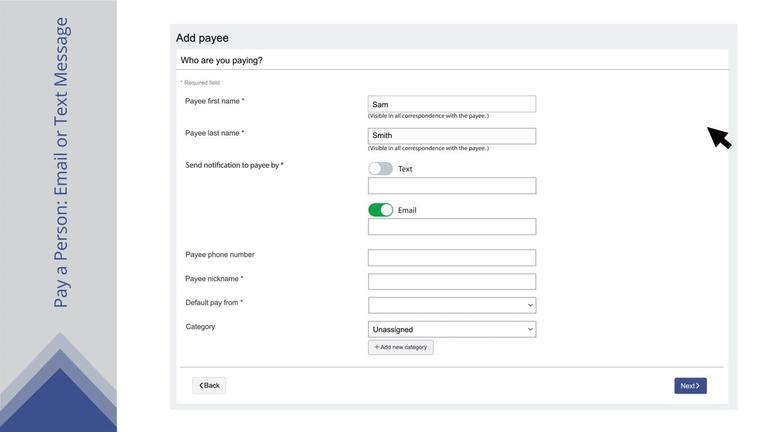Viewport: 768px width, 432px height.
Task: Disable the Email notification toggle
Action: [x=380, y=210]
